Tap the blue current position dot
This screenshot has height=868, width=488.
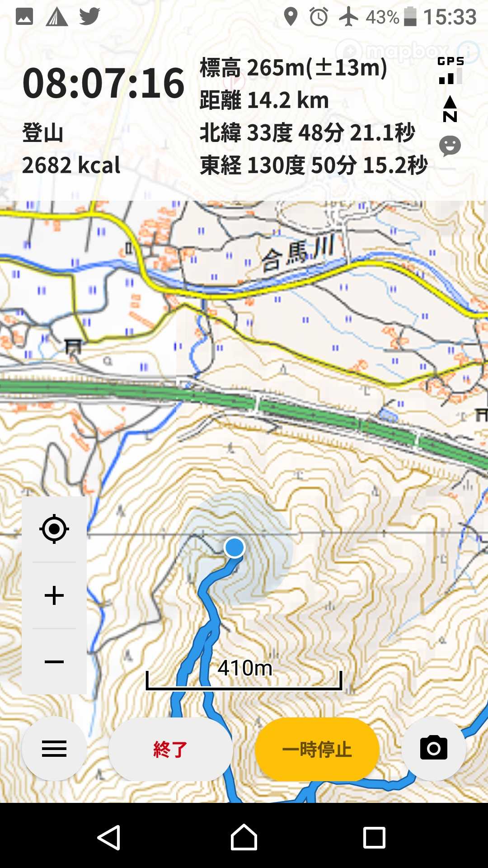point(235,547)
